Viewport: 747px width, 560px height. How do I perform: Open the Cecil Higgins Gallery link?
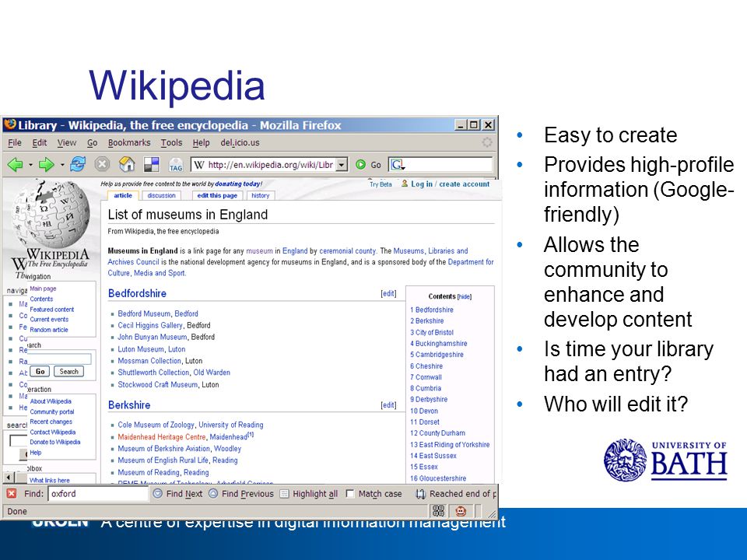click(150, 325)
